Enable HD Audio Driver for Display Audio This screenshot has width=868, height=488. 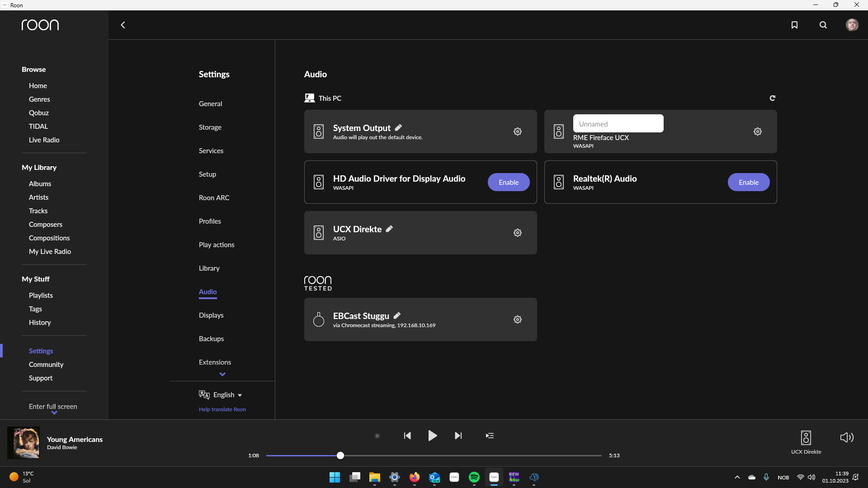[x=509, y=182]
